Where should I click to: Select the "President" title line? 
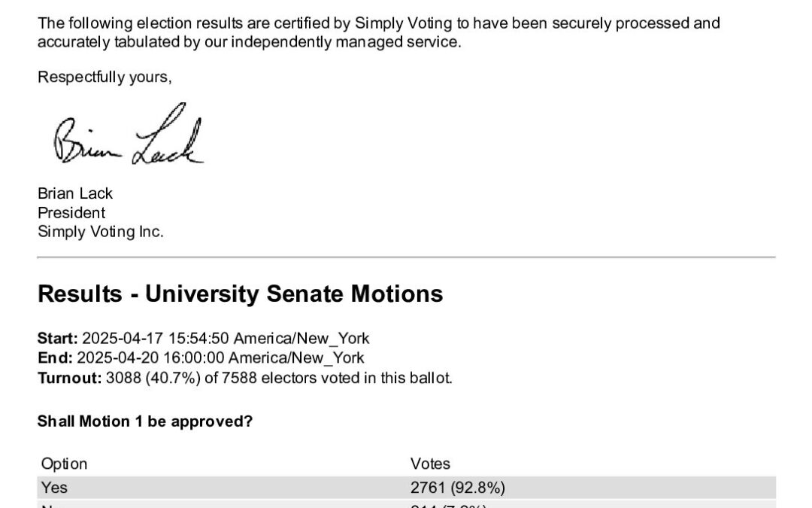tap(71, 212)
